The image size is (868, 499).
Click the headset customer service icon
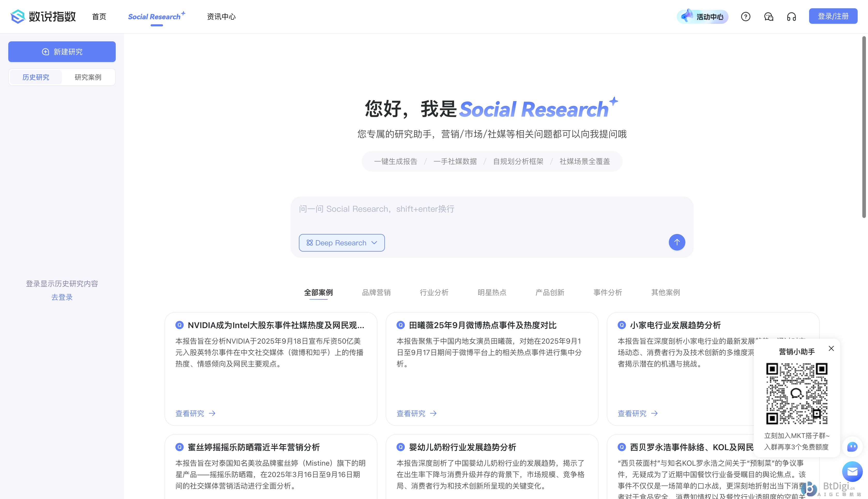tap(791, 17)
